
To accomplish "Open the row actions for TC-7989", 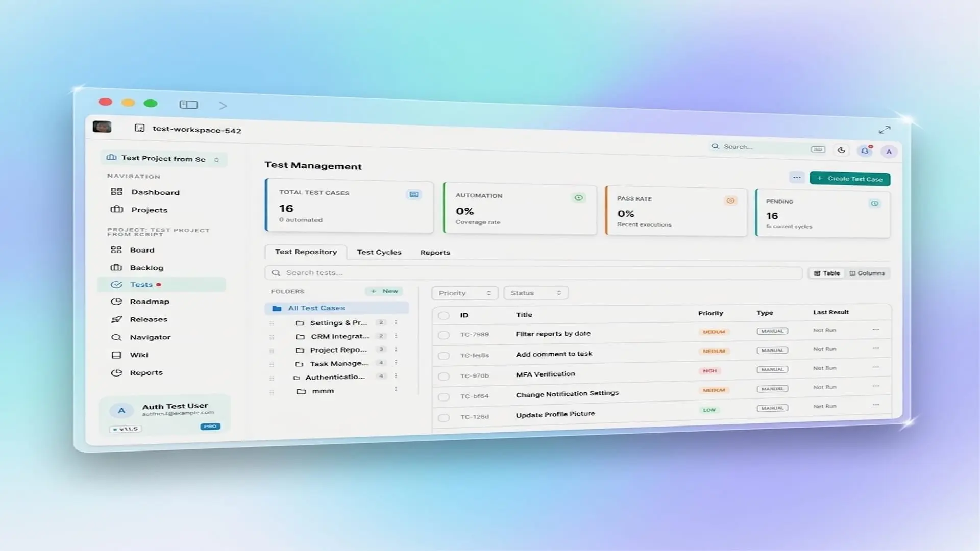I will pos(876,330).
